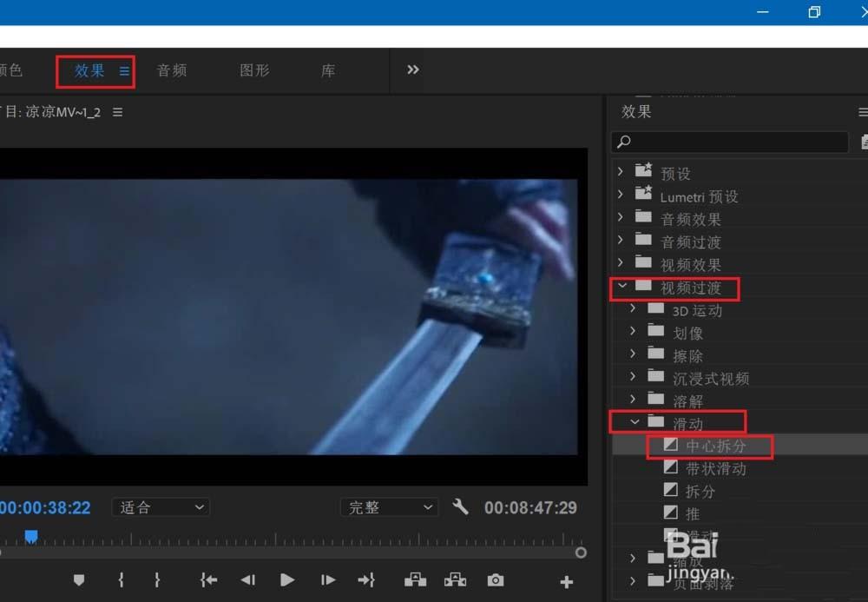The height and width of the screenshot is (602, 868).
Task: Expand the 3D运动 transitions folder
Action: pyautogui.click(x=631, y=309)
